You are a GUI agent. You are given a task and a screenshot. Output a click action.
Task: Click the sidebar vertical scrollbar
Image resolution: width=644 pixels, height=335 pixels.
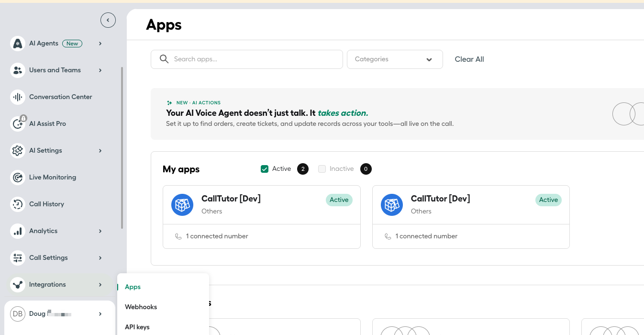coord(122,148)
